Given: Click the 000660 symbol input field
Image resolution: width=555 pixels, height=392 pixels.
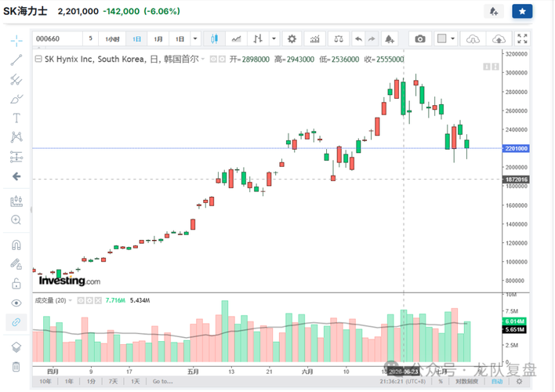Looking at the screenshot, I should tap(58, 39).
